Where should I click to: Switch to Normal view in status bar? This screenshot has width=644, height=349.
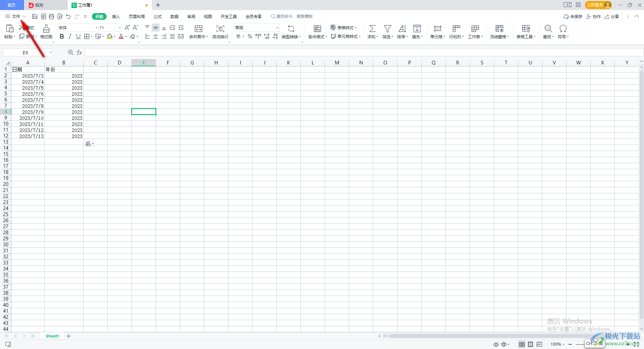[522, 344]
